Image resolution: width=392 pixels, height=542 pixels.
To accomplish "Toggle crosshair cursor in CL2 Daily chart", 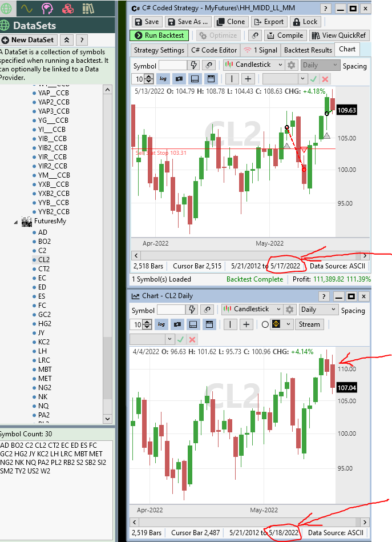I will pyautogui.click(x=246, y=324).
